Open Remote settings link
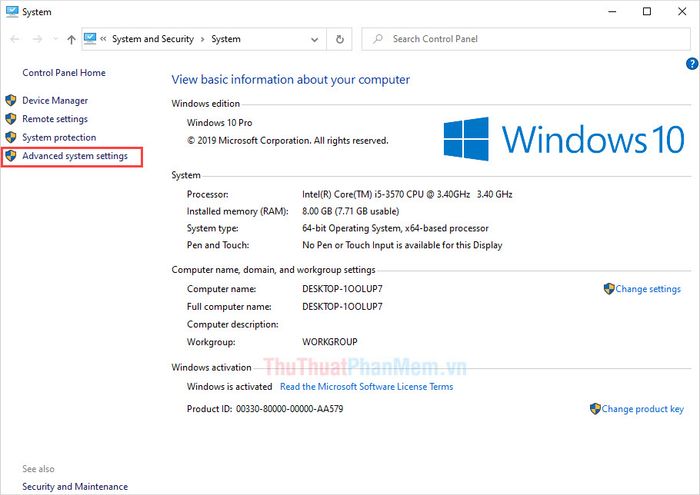 55,119
